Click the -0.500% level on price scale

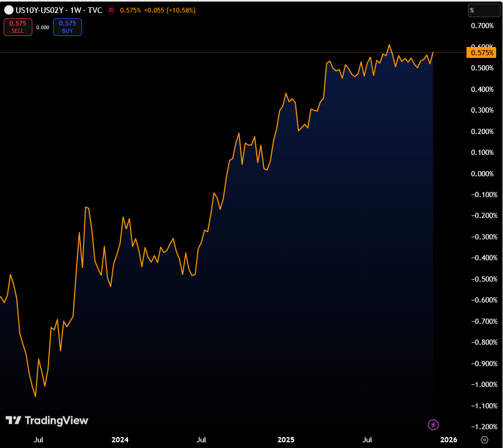point(482,279)
